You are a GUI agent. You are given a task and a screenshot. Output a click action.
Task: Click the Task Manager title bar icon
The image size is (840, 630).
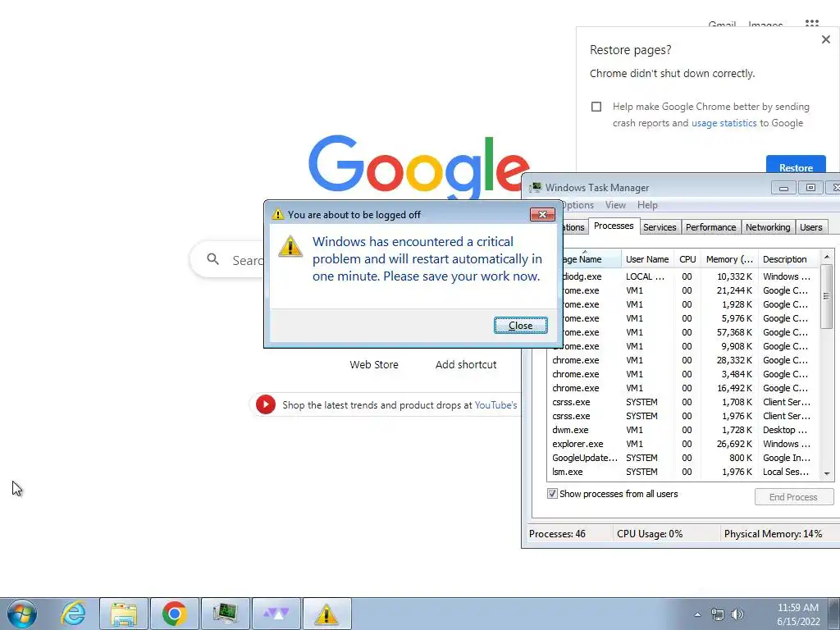pos(535,188)
